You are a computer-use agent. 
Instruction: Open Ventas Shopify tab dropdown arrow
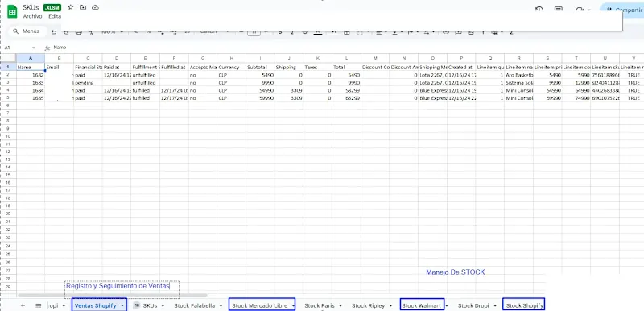[122, 305]
